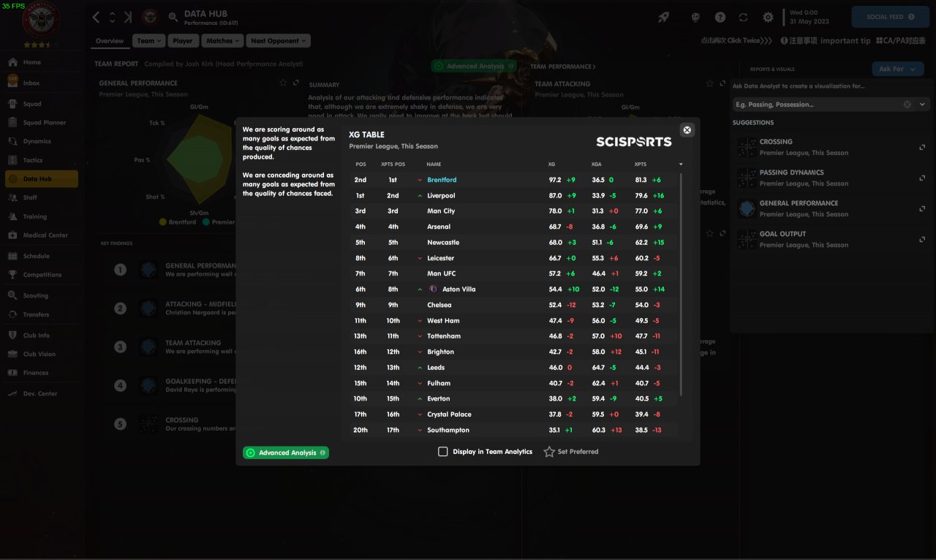Switch to the Player tab
936x560 pixels.
pos(183,41)
